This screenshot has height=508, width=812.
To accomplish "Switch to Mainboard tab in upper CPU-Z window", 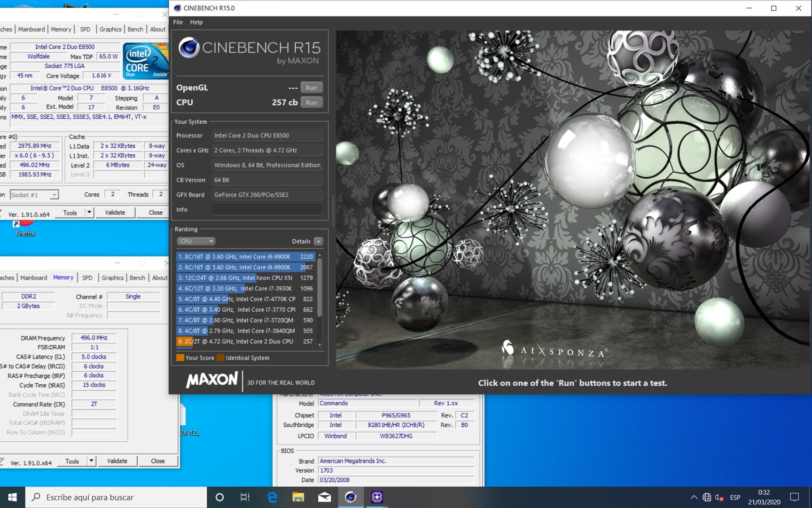I will (x=31, y=29).
